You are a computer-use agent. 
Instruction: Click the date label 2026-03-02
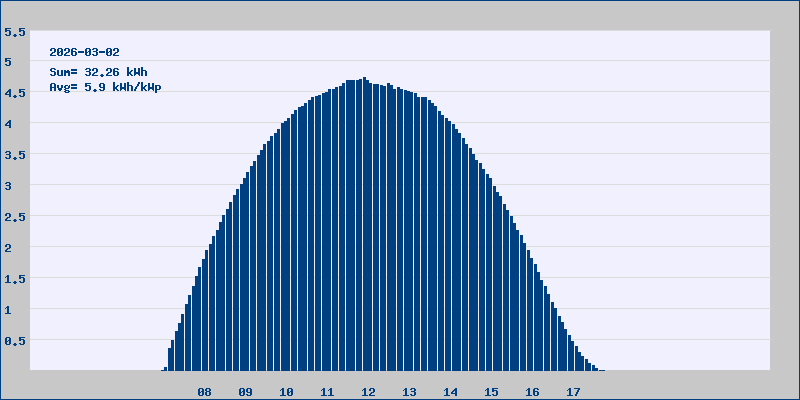pos(85,52)
